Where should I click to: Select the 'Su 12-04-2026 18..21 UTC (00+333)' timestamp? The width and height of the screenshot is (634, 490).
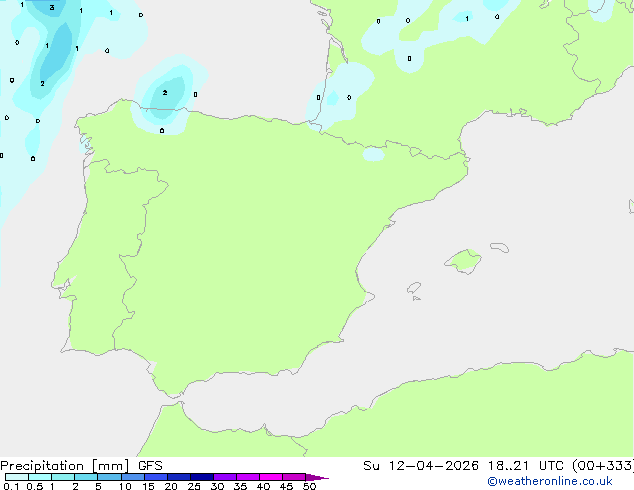pyautogui.click(x=498, y=466)
